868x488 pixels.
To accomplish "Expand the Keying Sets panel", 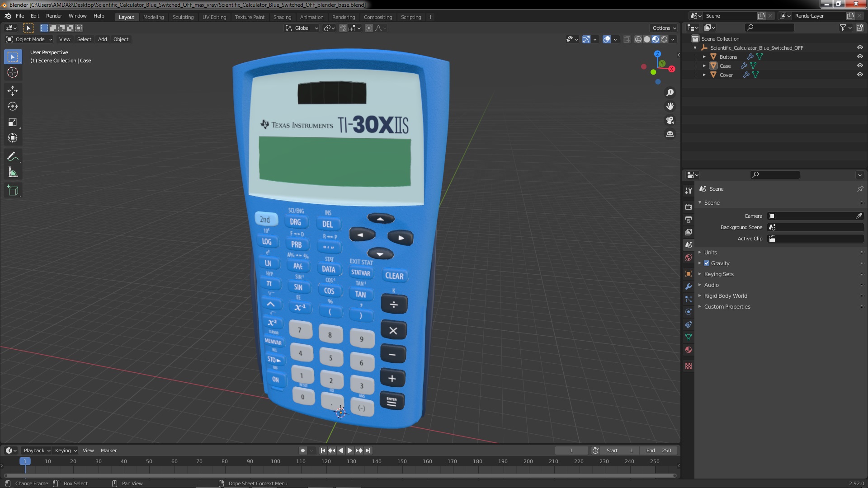I will [x=718, y=274].
